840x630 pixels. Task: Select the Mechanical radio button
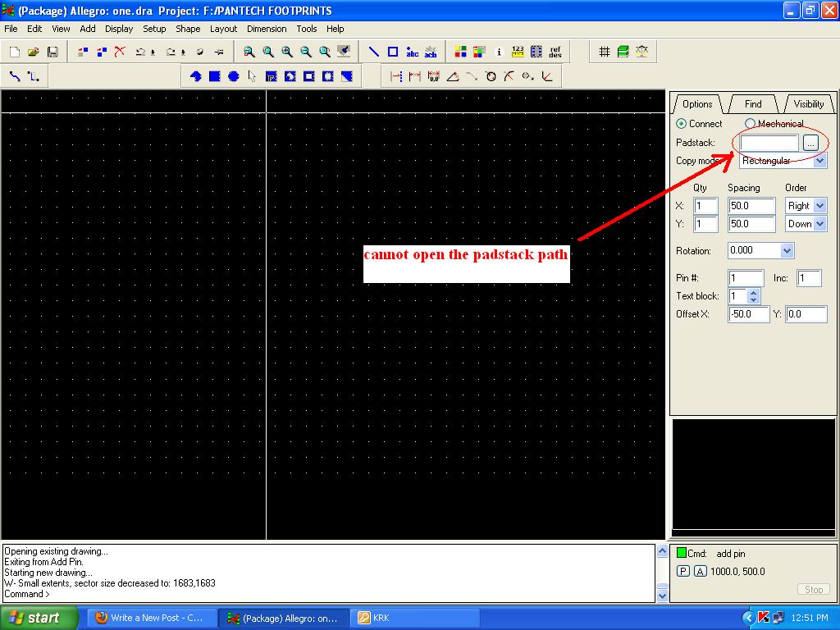[750, 124]
